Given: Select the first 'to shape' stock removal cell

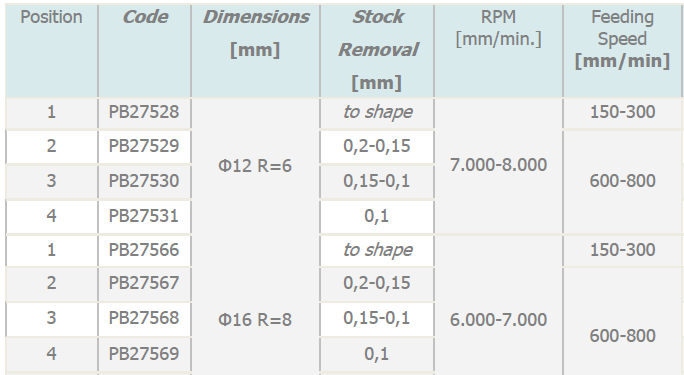Looking at the screenshot, I should pos(377,112).
